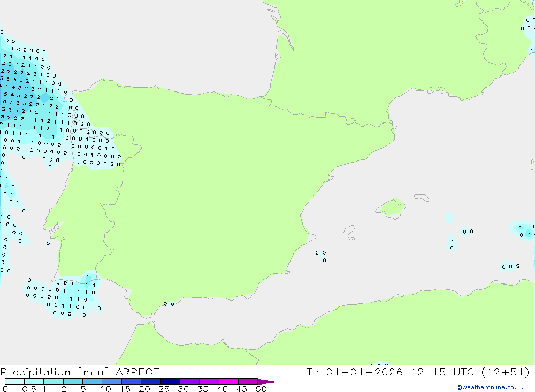Click the legend's "0.1" label

coord(9,389)
